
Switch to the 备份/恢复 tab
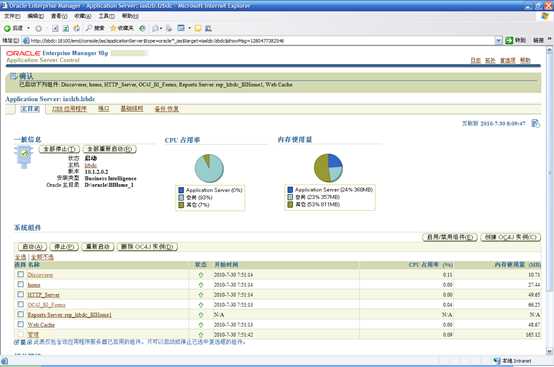coord(166,109)
